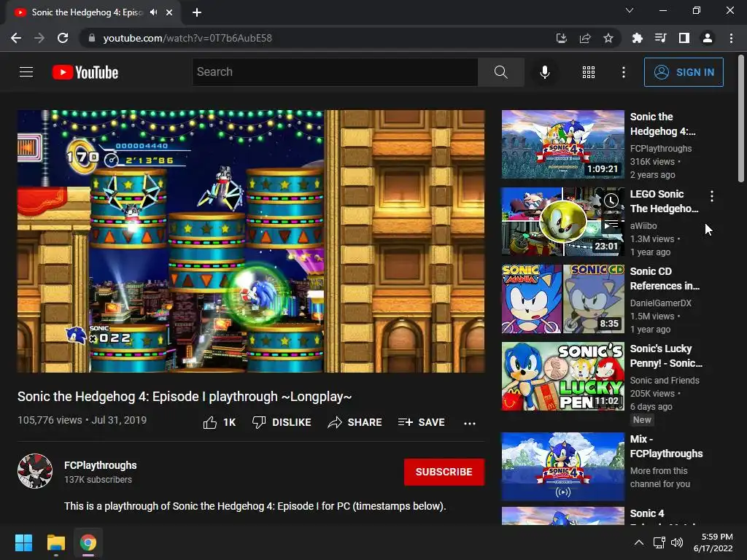The image size is (747, 560).
Task: Open clock and date 5:59 PM
Action: tap(713, 542)
